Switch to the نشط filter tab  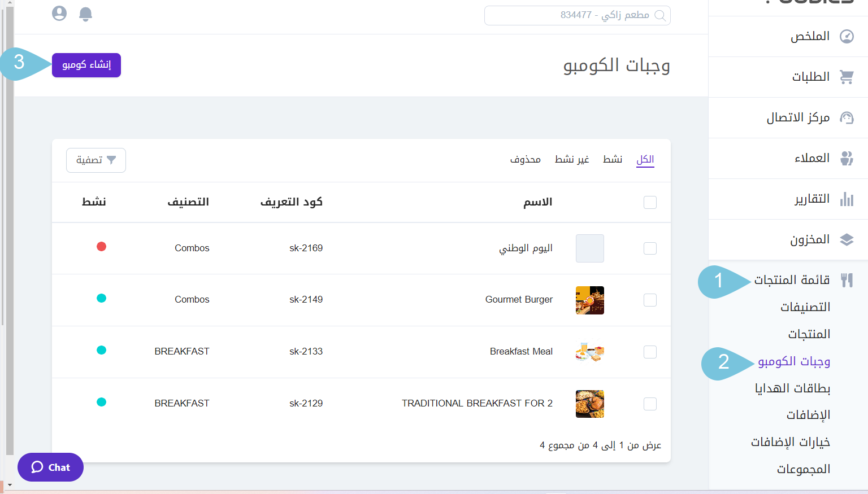613,160
